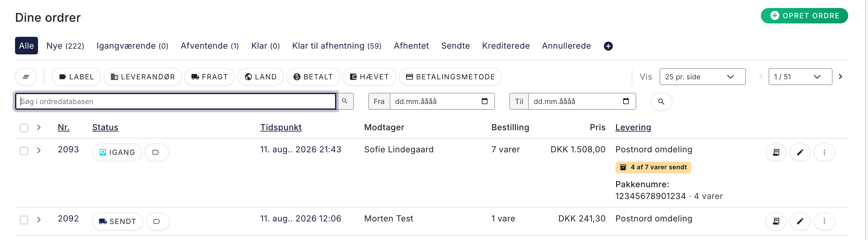Select all orders checkbox in header
This screenshot has height=240, width=868.
click(24, 128)
